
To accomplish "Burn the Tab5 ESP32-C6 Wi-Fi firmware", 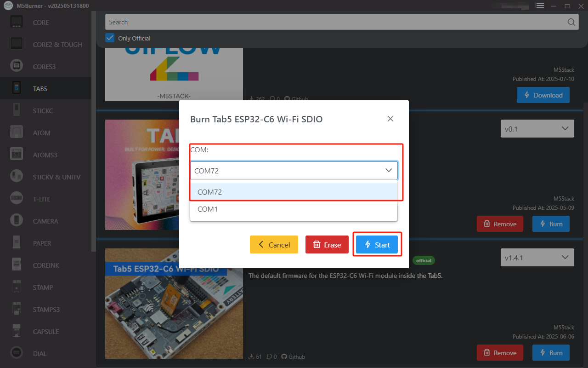I will (x=551, y=353).
